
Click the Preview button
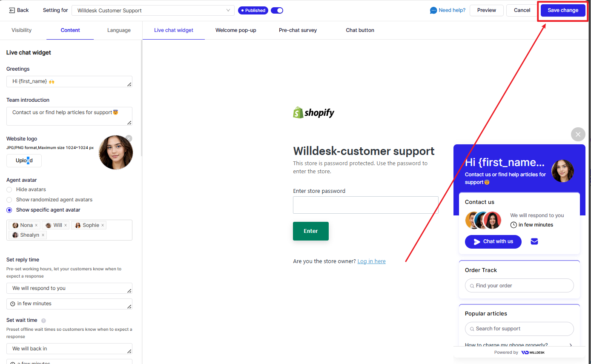coord(487,10)
